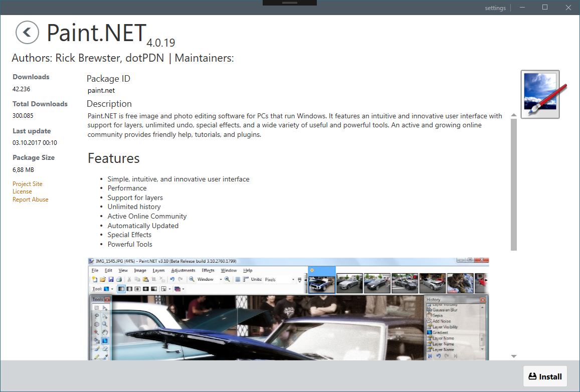
Task: Click the Units Pixels dropdown in the screenshot
Action: (280, 280)
